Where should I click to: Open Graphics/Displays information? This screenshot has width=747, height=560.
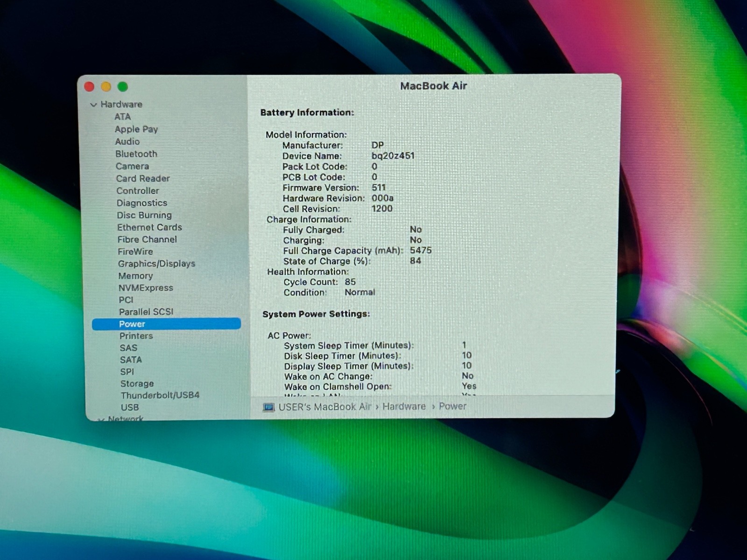[156, 264]
